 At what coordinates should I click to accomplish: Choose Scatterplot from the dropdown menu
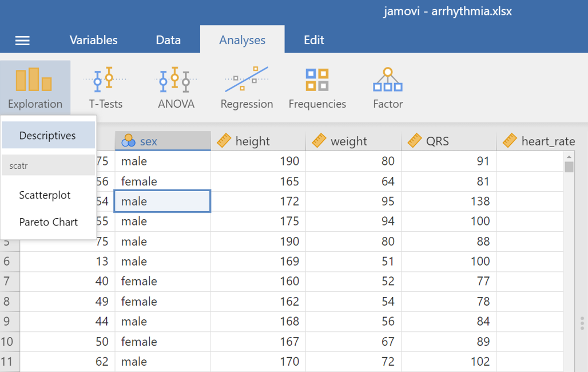pos(45,195)
